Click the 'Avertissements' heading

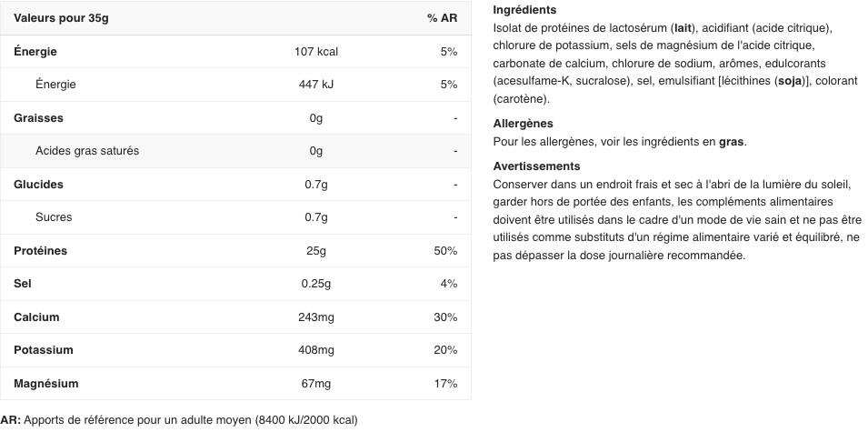click(537, 166)
